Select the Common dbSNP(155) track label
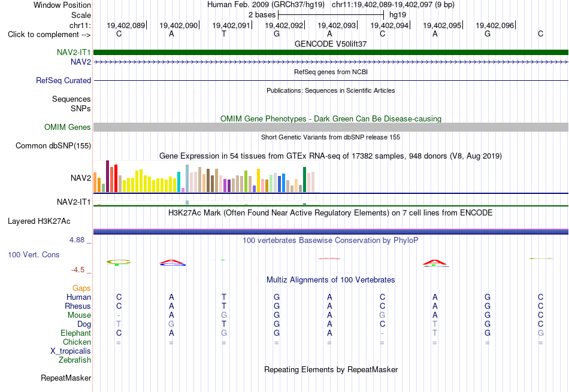 (53, 146)
